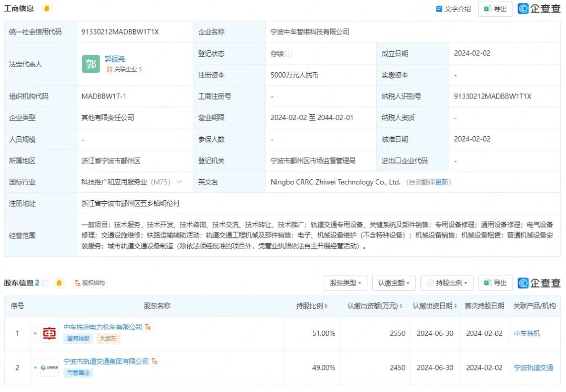The width and height of the screenshot is (566, 392).
Task: Open the 持股比例 dropdown filter
Action: click(447, 283)
